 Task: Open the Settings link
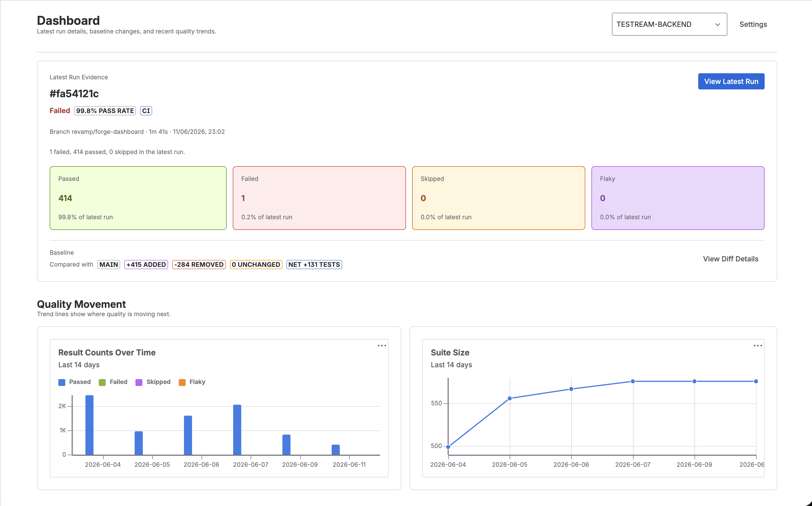[753, 24]
